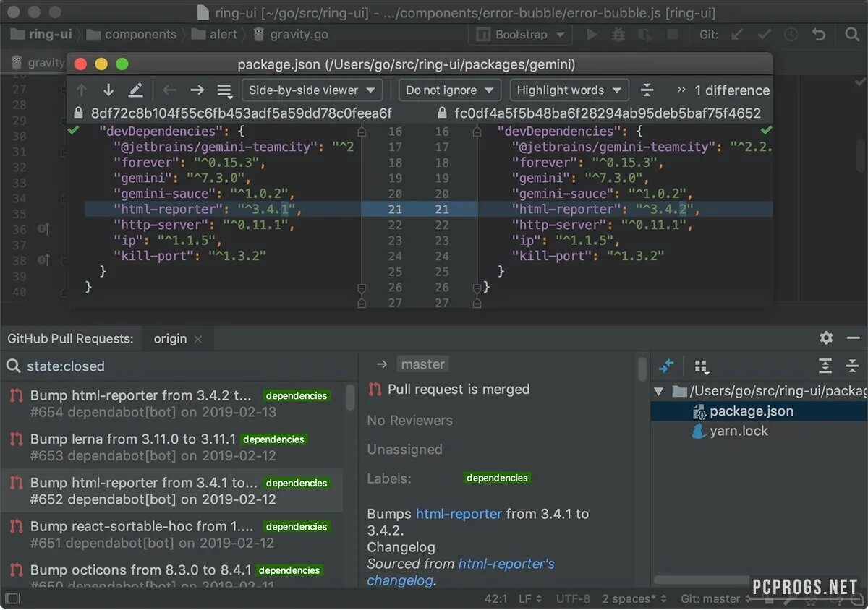Click 1 difference counter in diff toolbar
Viewport: 868px width, 610px height.
click(x=732, y=90)
